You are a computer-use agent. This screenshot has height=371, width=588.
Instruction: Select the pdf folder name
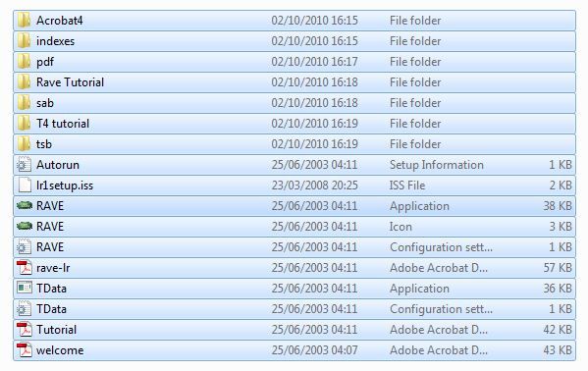pyautogui.click(x=45, y=62)
